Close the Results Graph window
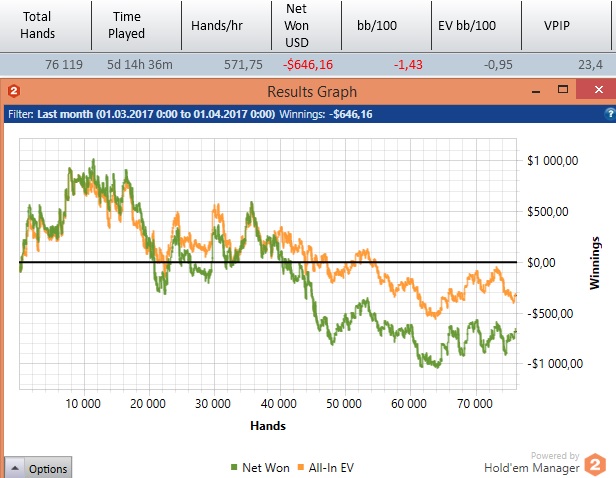Screen dimensions: 616x478 click(598, 90)
